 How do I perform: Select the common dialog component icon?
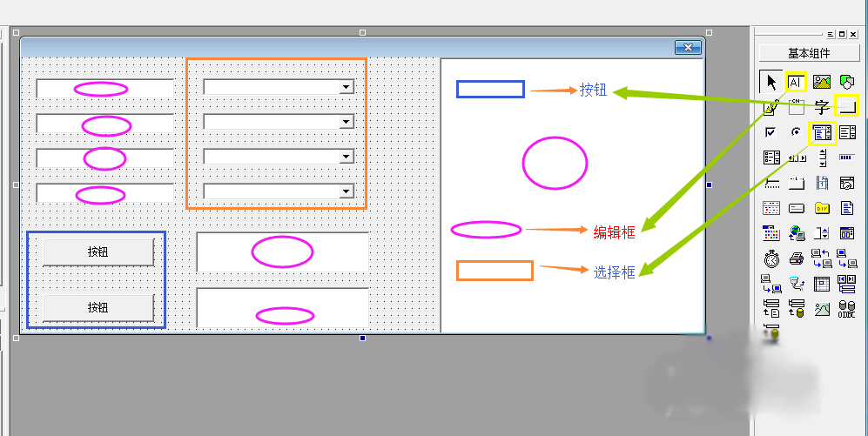coord(846,233)
